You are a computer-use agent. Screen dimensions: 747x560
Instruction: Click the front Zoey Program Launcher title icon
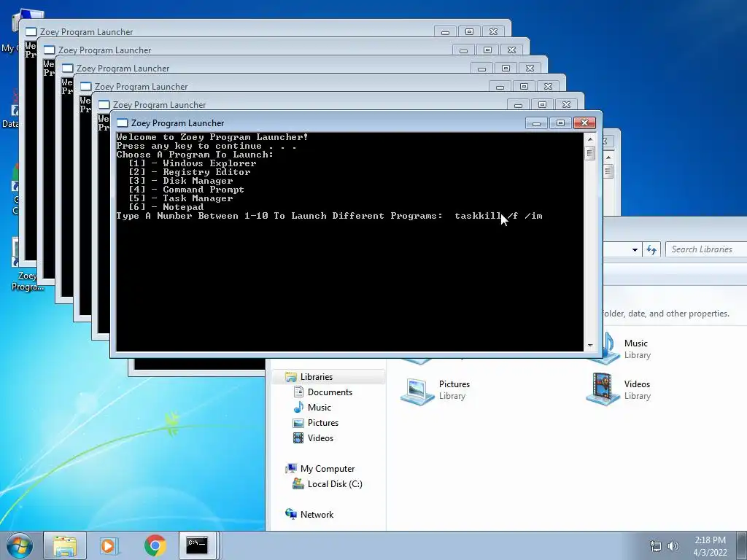pos(123,122)
